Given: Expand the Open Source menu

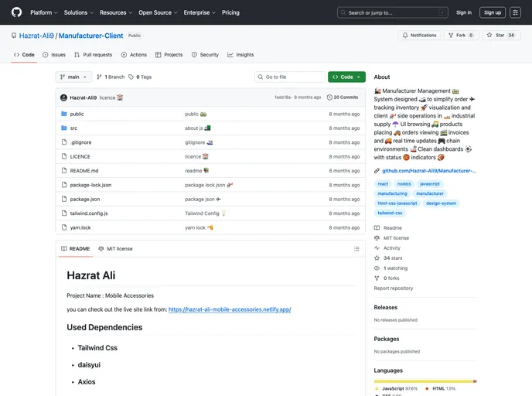Looking at the screenshot, I should (x=158, y=12).
